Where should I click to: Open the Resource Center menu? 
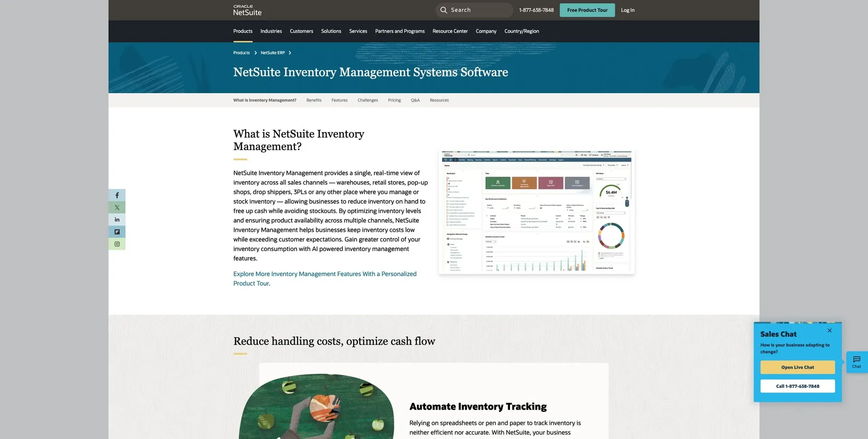pos(450,31)
